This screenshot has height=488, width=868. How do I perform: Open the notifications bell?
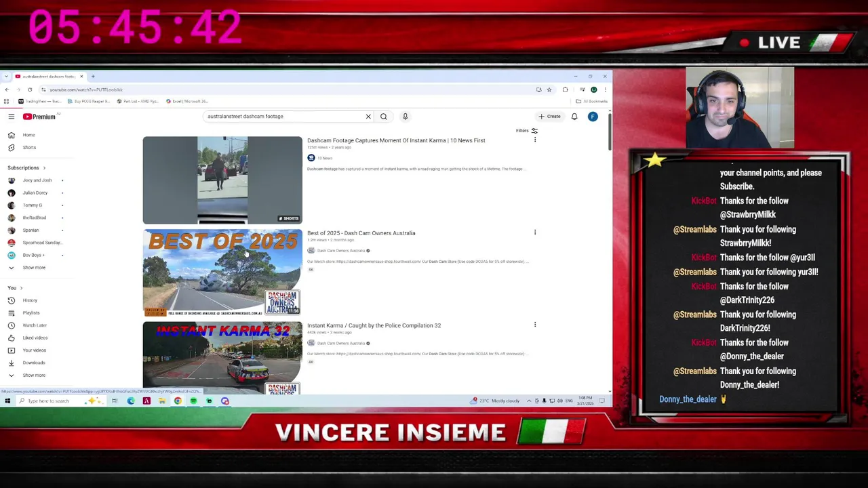click(x=574, y=117)
